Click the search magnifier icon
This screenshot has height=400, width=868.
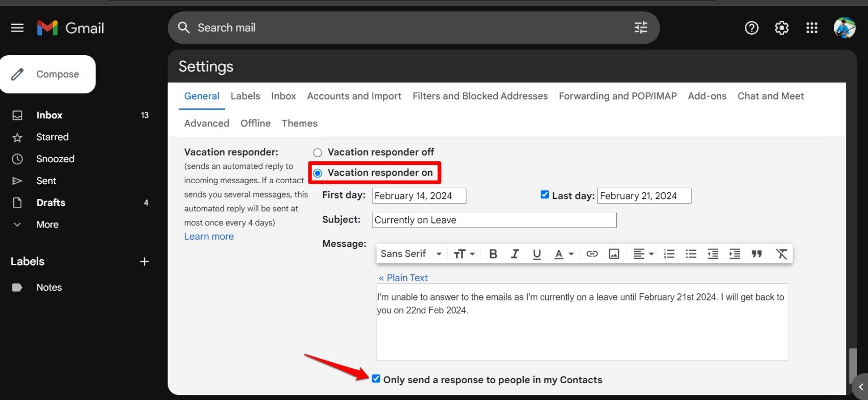click(x=184, y=28)
